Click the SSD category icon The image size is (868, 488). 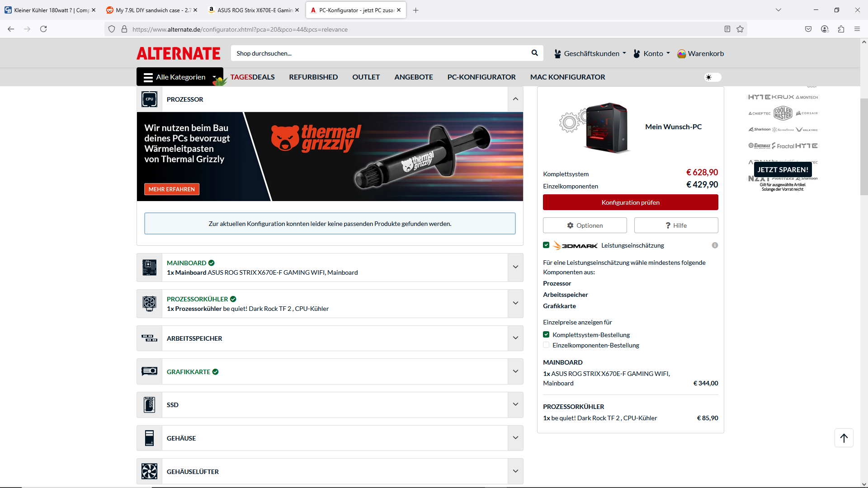150,405
